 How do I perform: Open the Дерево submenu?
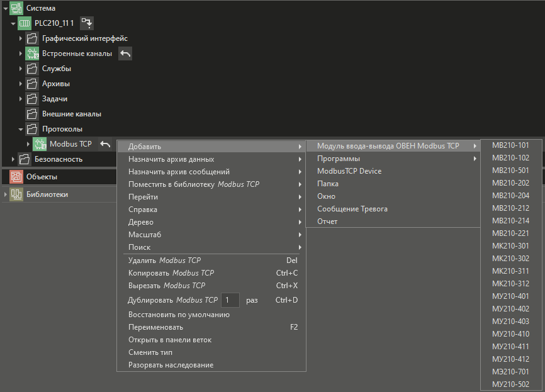pos(211,222)
